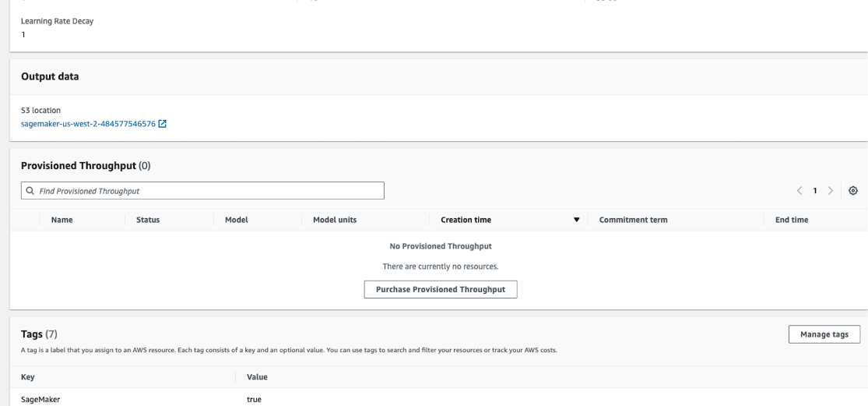Screen dimensions: 868x406
Task: Go to previous page of Provisioned Throughput
Action: (x=799, y=191)
